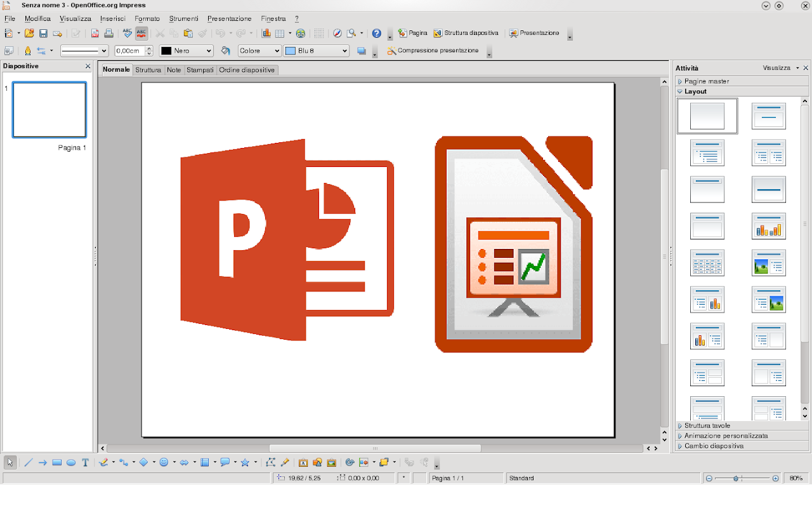812x508 pixels.
Task: Open the Blu 8 fill color dropdown
Action: (344, 51)
